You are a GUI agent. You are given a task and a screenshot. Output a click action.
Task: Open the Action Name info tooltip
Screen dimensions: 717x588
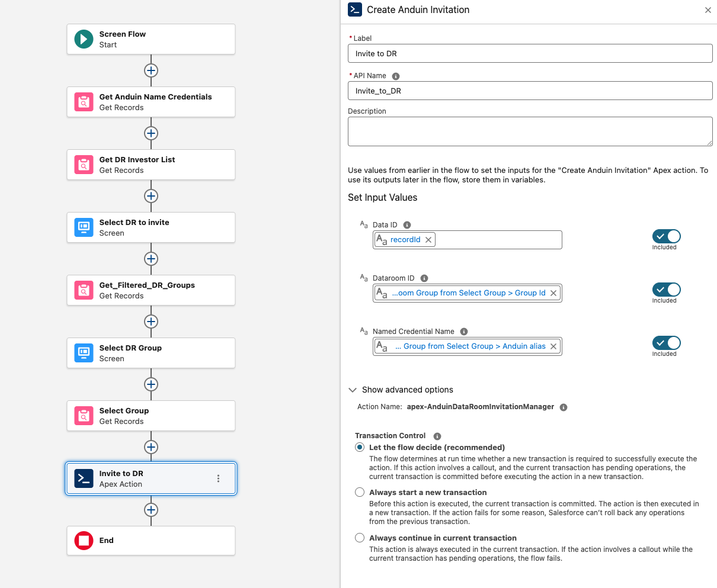[564, 407]
